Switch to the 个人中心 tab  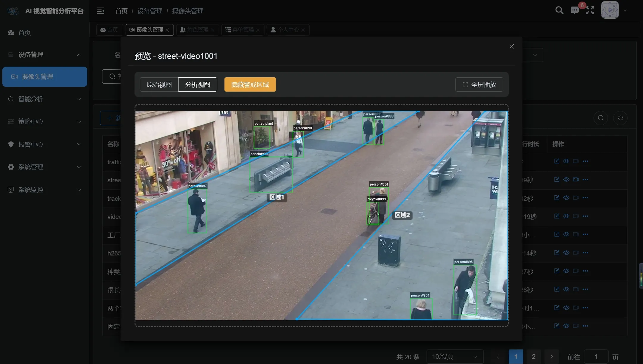tap(288, 30)
